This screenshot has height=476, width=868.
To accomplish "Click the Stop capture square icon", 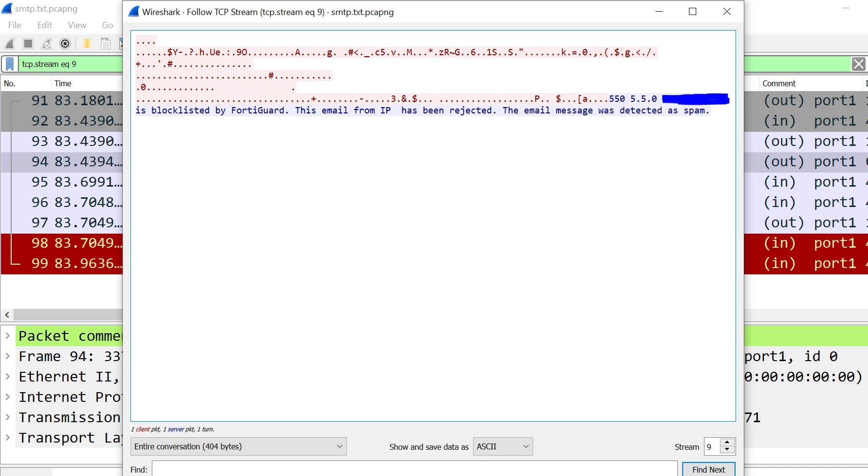I will click(28, 44).
